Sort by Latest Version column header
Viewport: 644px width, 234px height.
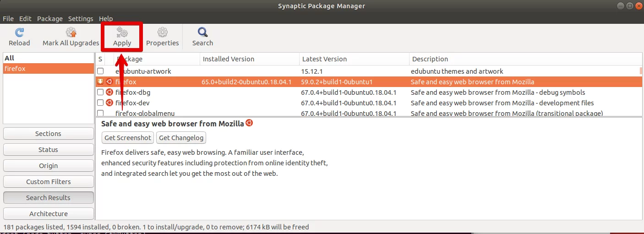tap(354, 59)
